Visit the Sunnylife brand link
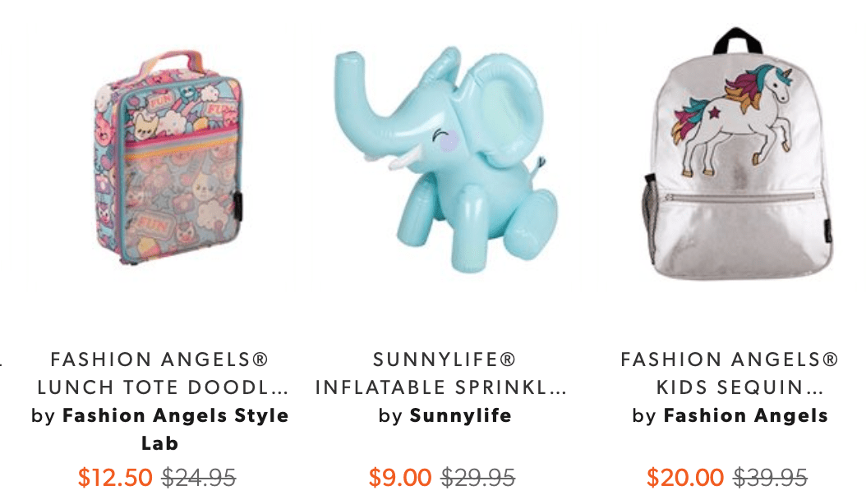The width and height of the screenshot is (866, 504). click(x=461, y=415)
